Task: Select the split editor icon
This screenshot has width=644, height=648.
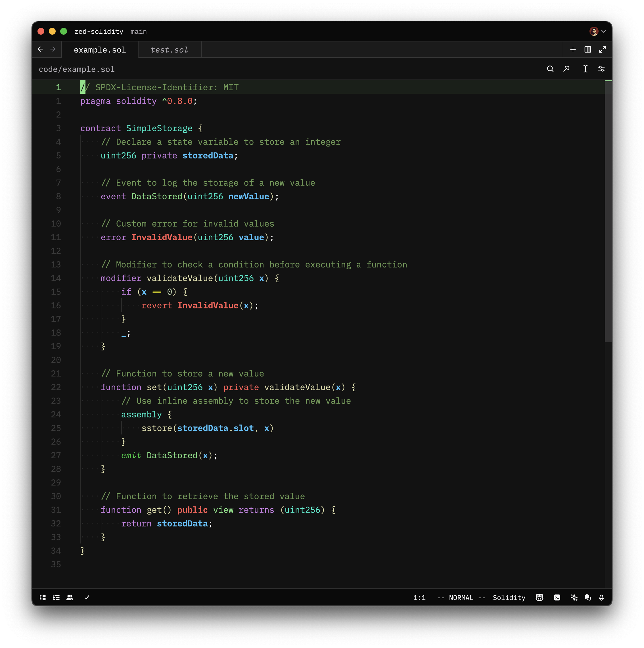Action: pos(587,49)
